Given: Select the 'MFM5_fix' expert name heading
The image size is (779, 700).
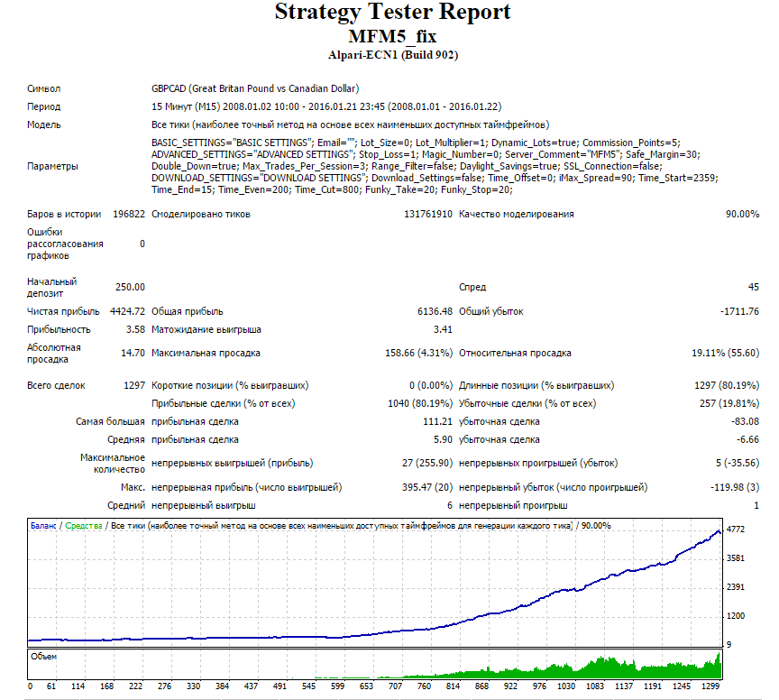Looking at the screenshot, I should point(392,36).
